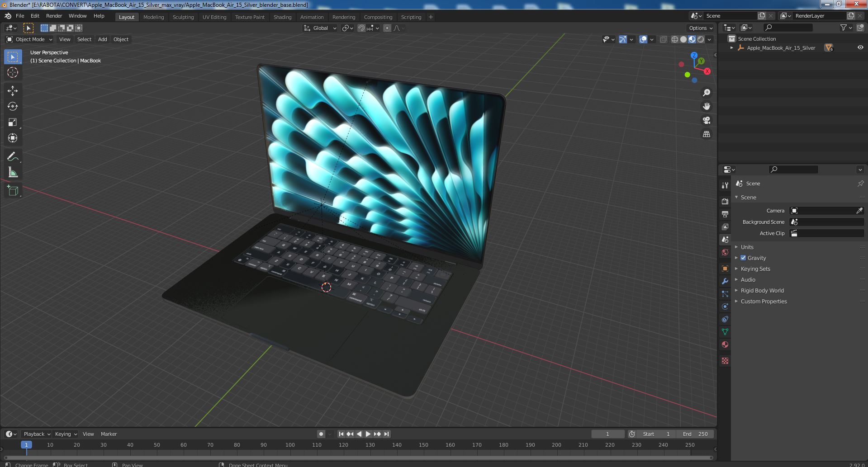The width and height of the screenshot is (868, 467).
Task: Click the timeline playhead at frame 1
Action: 26,445
